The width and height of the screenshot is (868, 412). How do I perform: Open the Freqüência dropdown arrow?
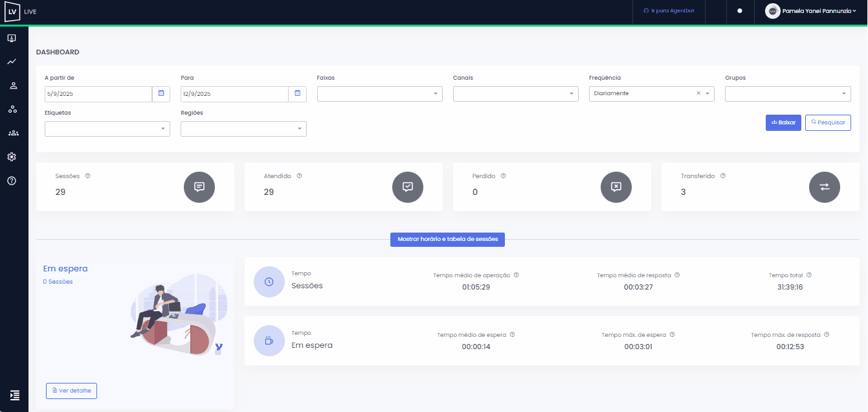coord(707,94)
